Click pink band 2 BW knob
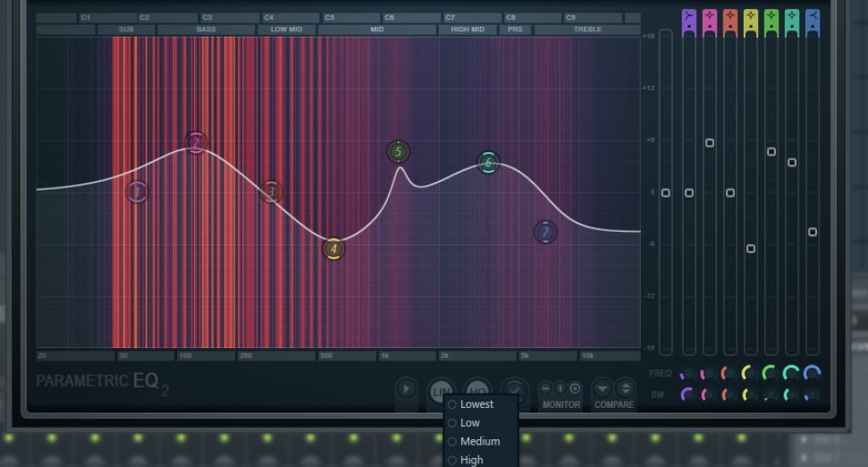This screenshot has width=868, height=467. [709, 395]
